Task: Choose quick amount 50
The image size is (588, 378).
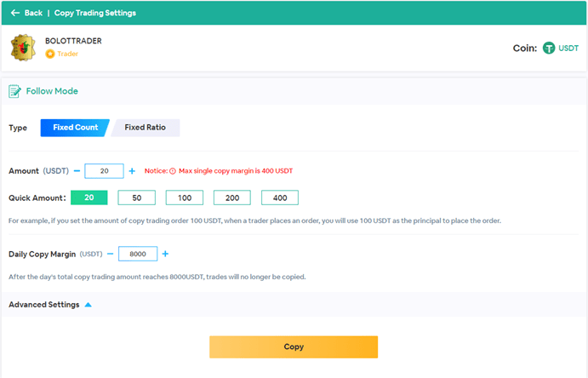Action: point(136,198)
